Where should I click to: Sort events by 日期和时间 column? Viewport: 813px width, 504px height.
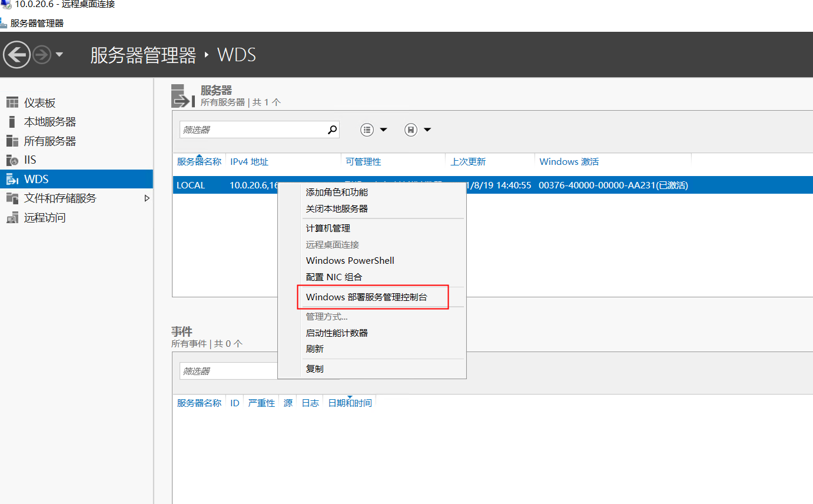pos(350,403)
